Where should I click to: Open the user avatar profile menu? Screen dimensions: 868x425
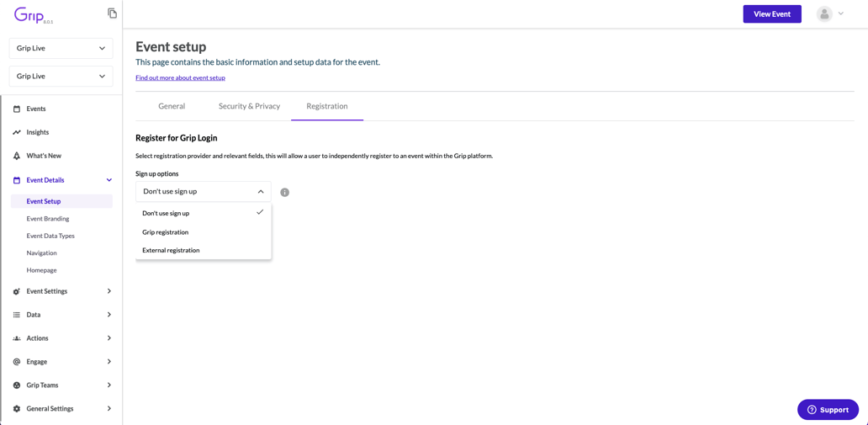[829, 14]
